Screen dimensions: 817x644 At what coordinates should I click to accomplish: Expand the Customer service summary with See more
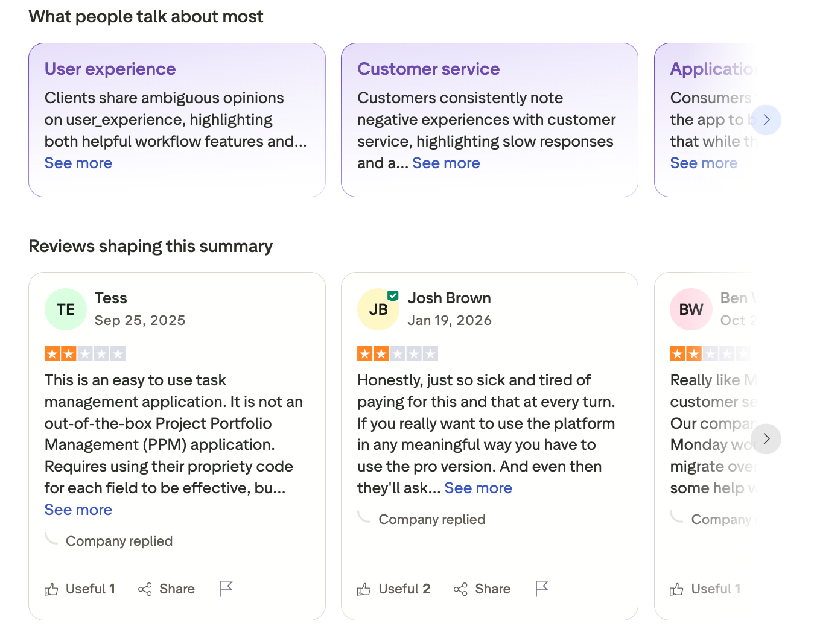446,163
